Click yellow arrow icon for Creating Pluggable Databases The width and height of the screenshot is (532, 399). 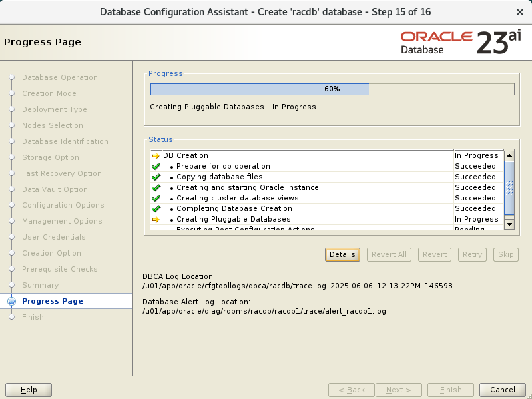[x=156, y=220]
